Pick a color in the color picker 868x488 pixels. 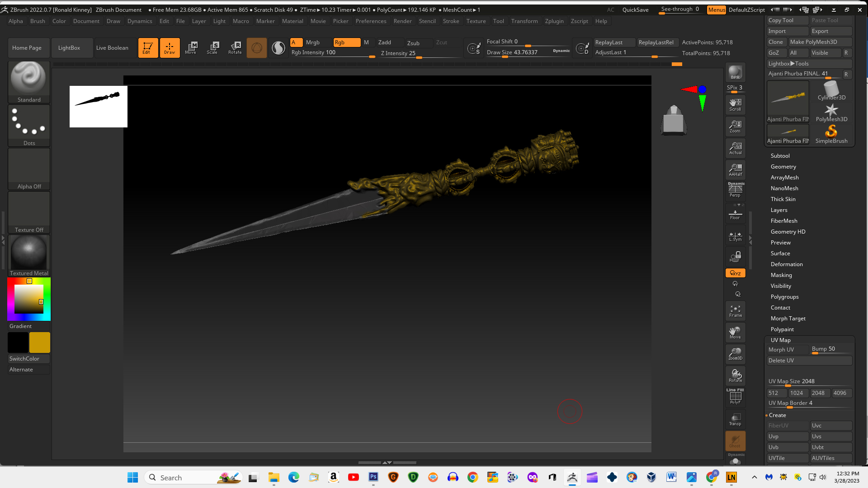coord(29,299)
